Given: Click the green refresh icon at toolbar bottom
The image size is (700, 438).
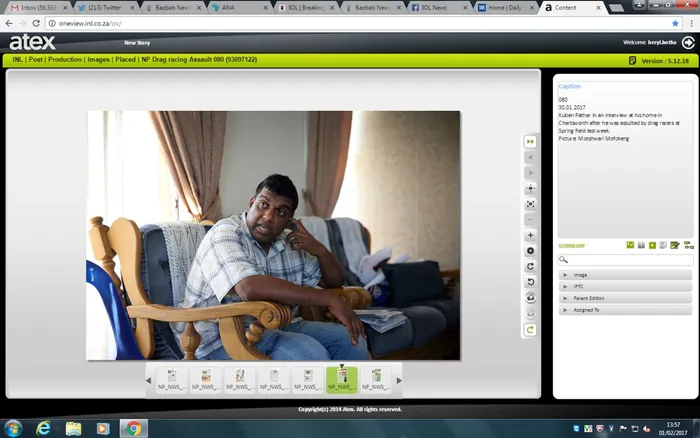Looking at the screenshot, I should [530, 329].
